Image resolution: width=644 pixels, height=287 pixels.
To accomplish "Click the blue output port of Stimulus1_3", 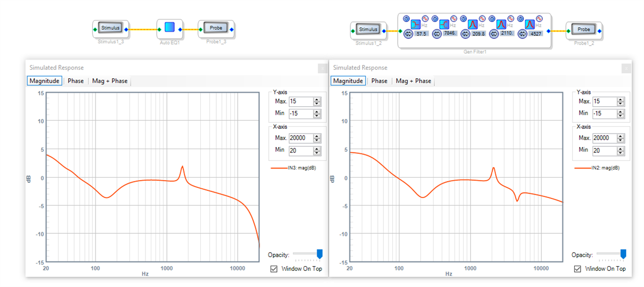I will [126, 30].
